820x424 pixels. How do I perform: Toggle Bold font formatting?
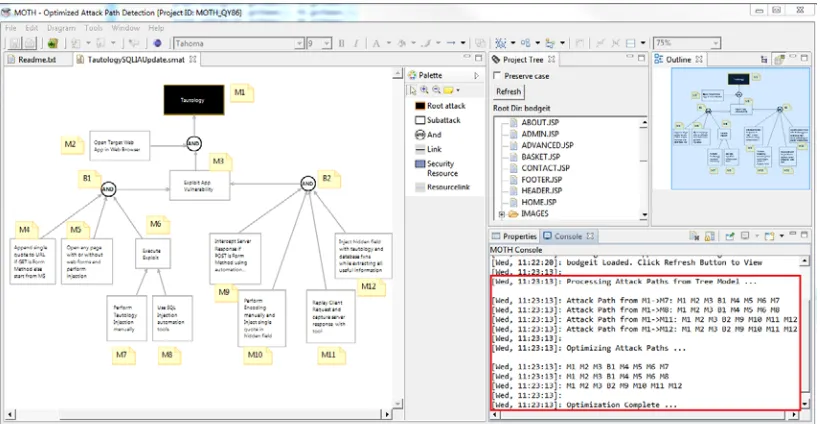pos(341,43)
